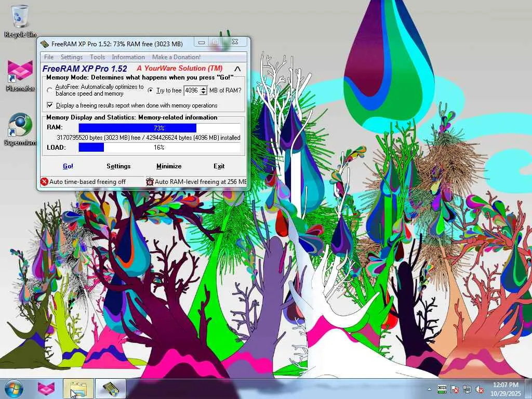532x399 pixels.
Task: Click the RAM 73% progress bar
Action: pyautogui.click(x=159, y=128)
